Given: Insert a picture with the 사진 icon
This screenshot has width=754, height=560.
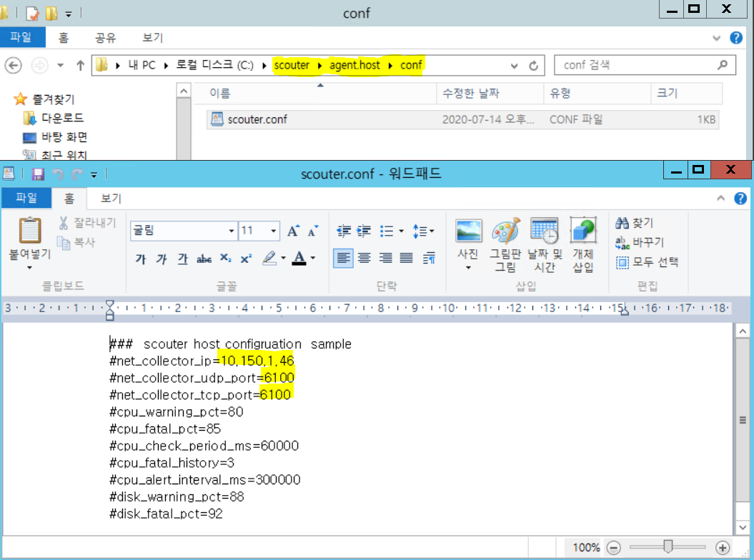Looking at the screenshot, I should [468, 244].
